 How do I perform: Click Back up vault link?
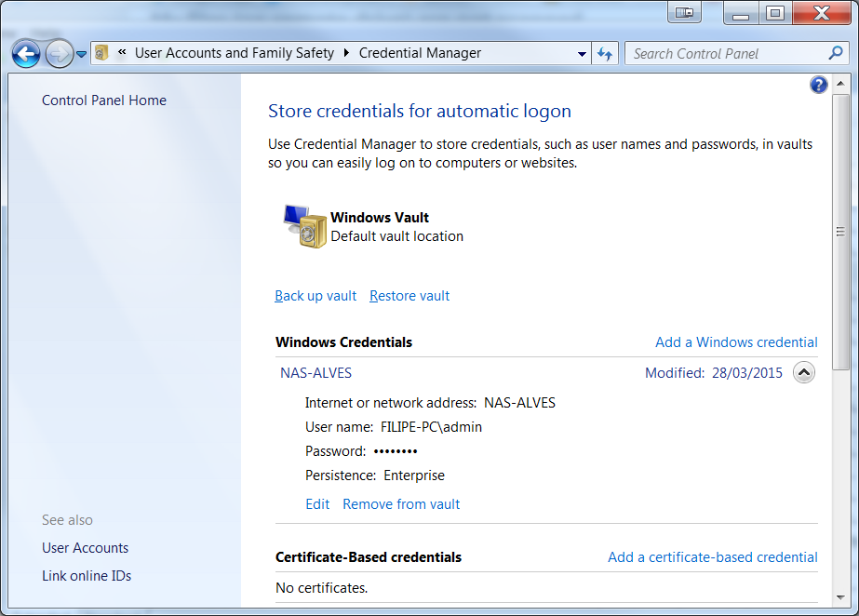[x=315, y=296]
